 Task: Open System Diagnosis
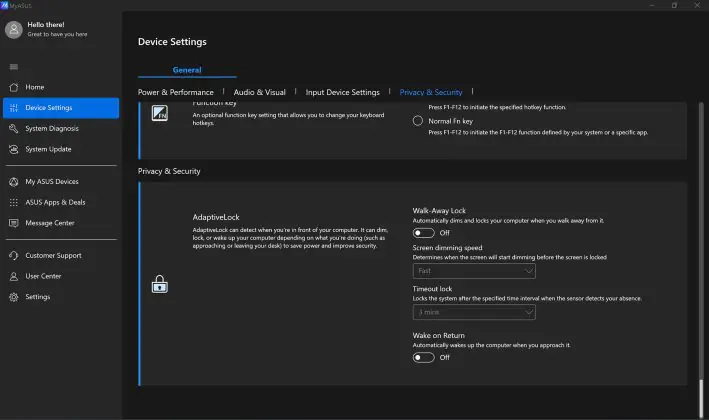pos(61,128)
